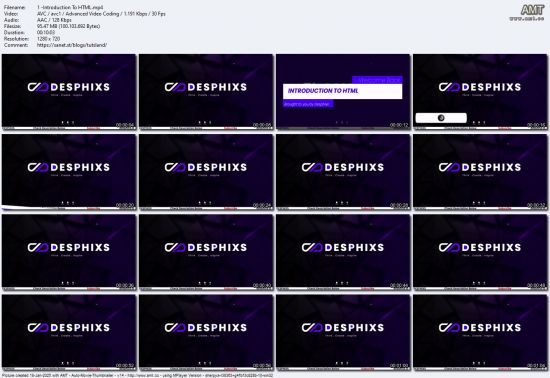
Task: Open the thumbnail stamped 00:00:40
Action: (x=206, y=252)
